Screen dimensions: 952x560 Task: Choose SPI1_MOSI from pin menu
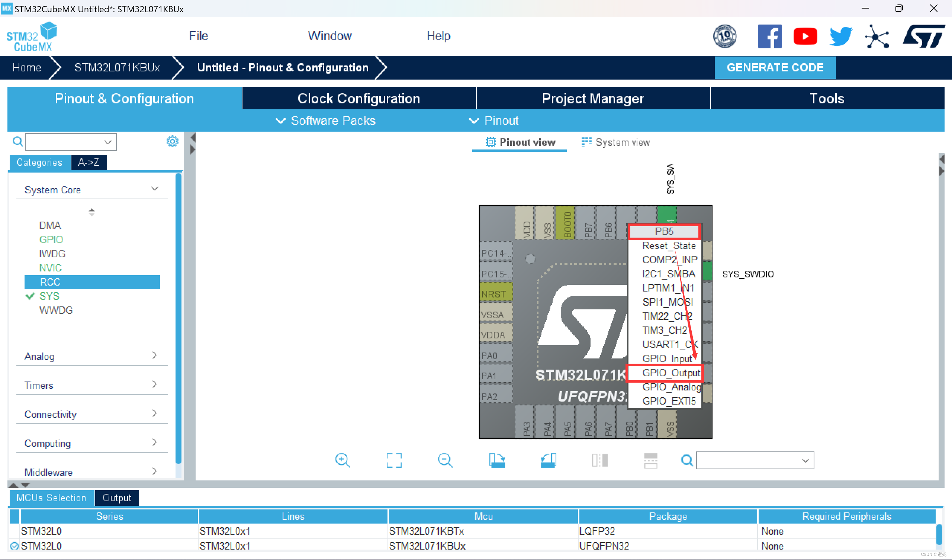pos(664,302)
